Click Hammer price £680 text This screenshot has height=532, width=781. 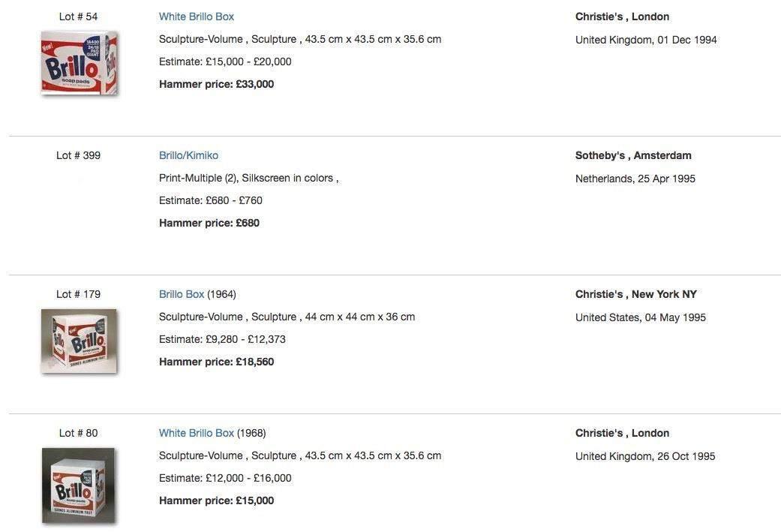pos(209,223)
